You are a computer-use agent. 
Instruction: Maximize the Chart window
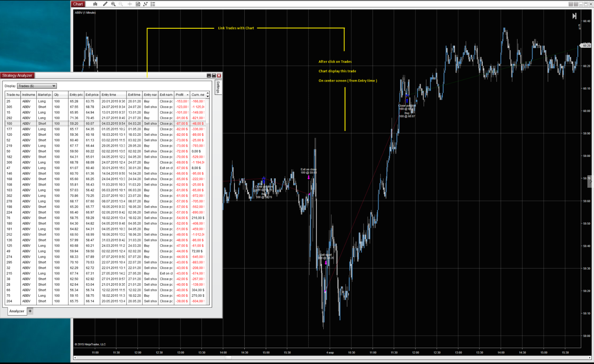point(586,4)
